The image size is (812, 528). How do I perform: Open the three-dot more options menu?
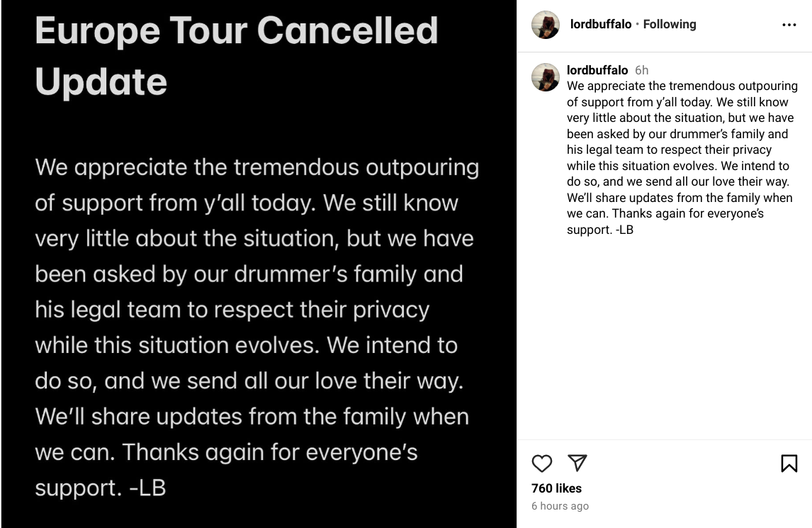(789, 25)
